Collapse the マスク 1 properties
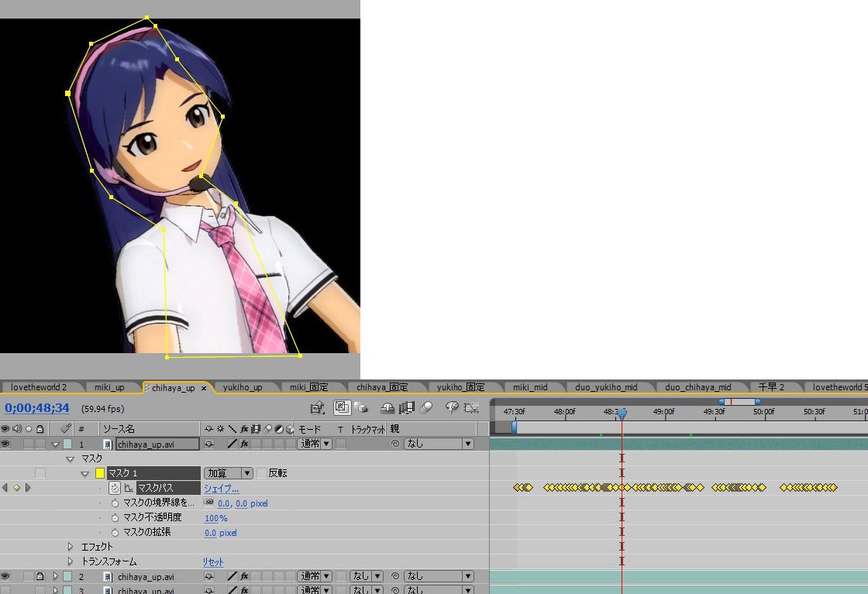 [84, 473]
